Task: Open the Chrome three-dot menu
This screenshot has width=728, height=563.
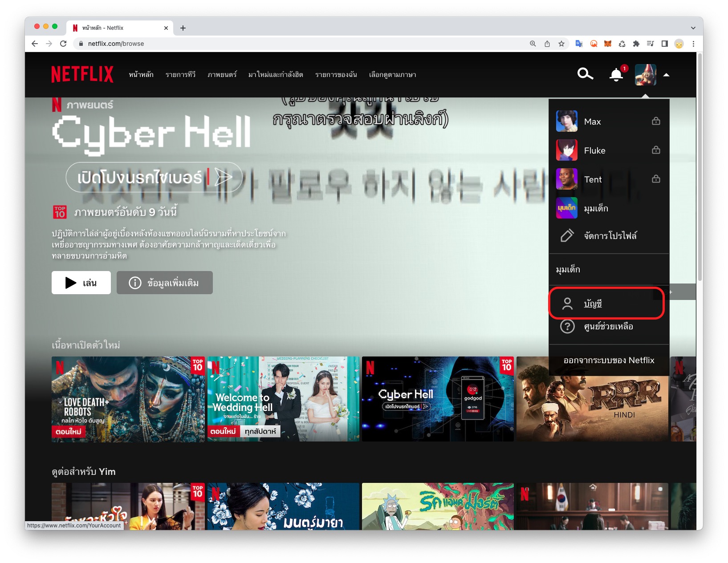Action: pyautogui.click(x=693, y=44)
